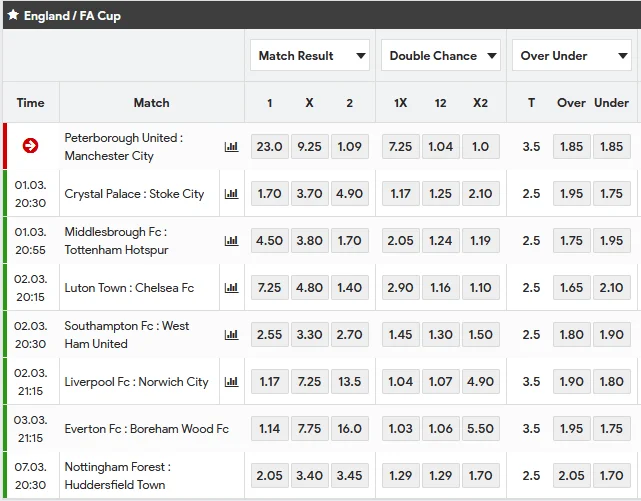Select home win odds 1.70 for Crystal Palace
Viewport: 641px width, 501px height.
coord(270,194)
